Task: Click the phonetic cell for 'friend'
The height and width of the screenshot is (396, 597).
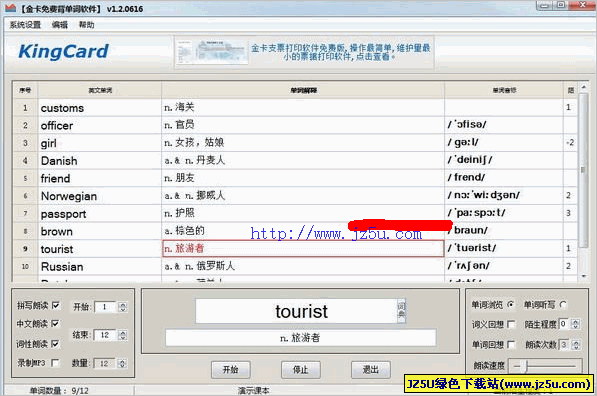Action: click(504, 177)
